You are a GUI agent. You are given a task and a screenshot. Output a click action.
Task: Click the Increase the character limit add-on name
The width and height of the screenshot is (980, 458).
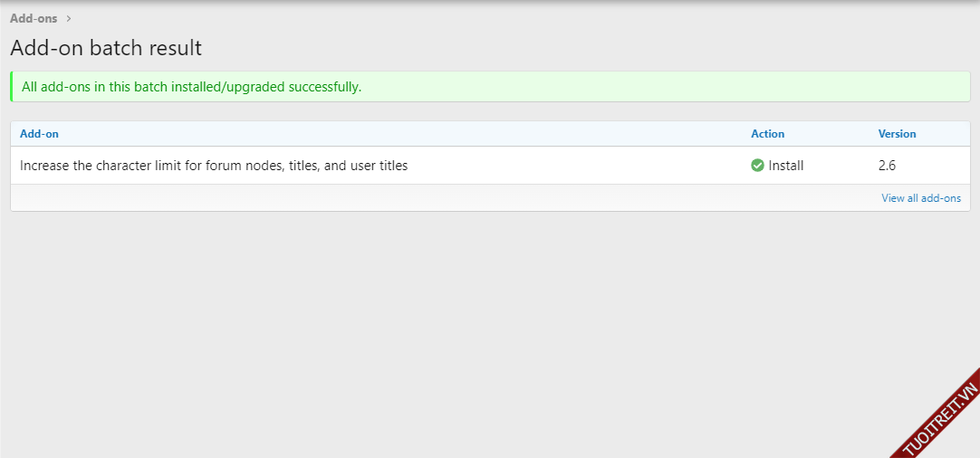pos(214,166)
